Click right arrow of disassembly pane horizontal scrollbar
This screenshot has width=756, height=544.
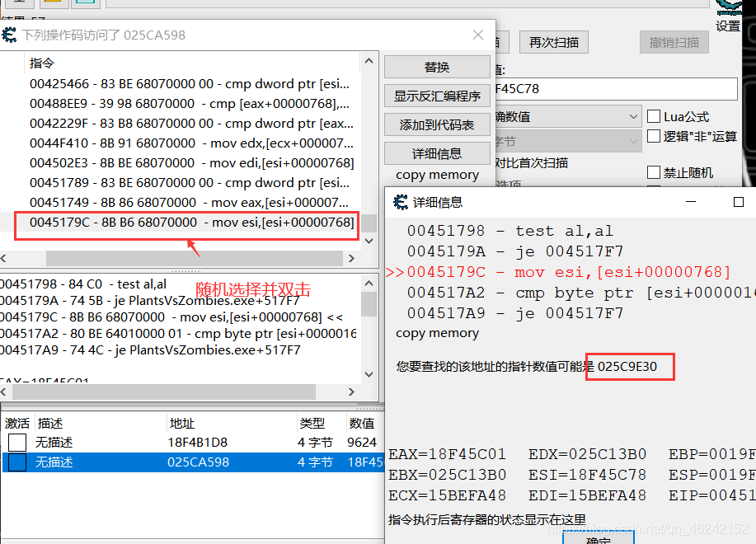tap(351, 392)
